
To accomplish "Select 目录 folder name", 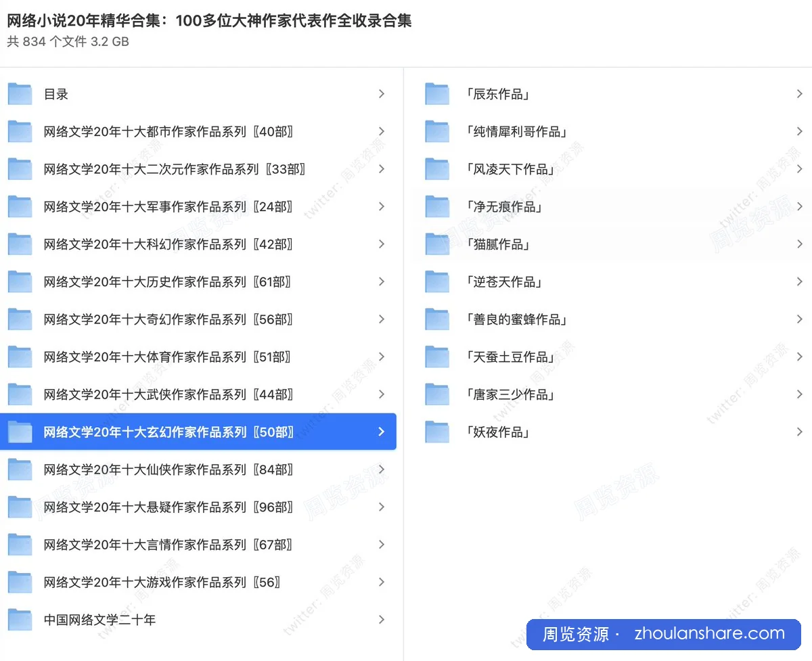I will [x=56, y=95].
